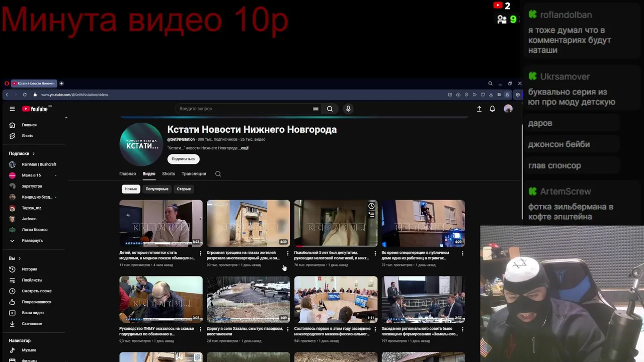Viewport: 644px width, 362px height.
Task: Subscribe with the Подписаться button
Action: tap(183, 159)
